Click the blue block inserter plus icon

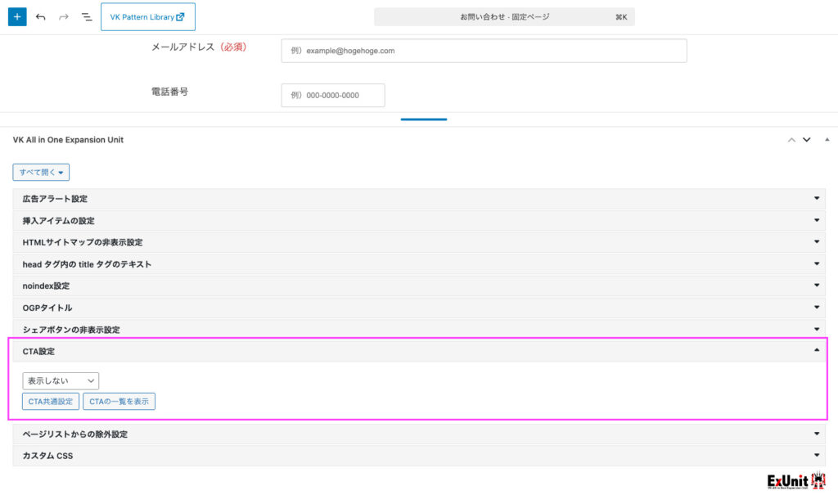coord(17,16)
